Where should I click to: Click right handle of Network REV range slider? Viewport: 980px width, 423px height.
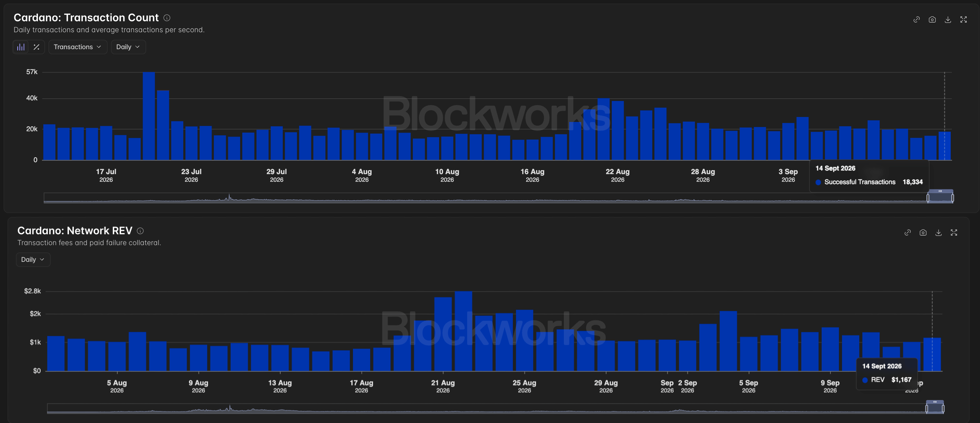(x=943, y=409)
